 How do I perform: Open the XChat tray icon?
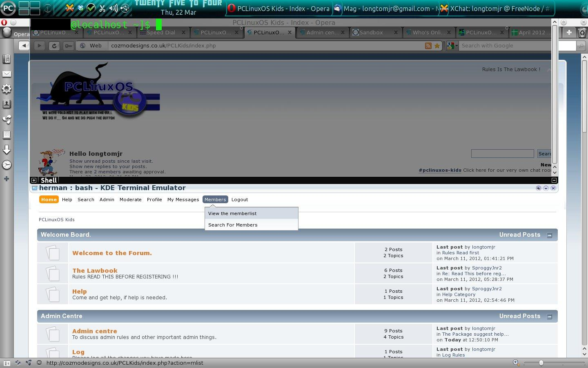click(x=70, y=7)
